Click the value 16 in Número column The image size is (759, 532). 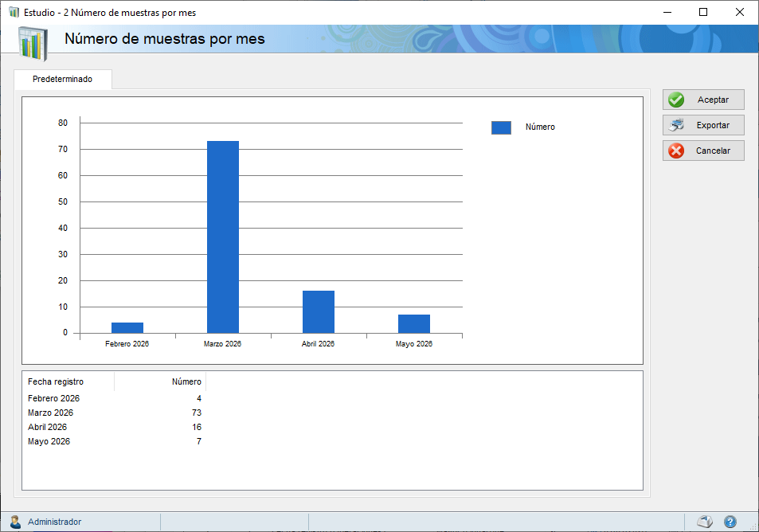pyautogui.click(x=197, y=427)
